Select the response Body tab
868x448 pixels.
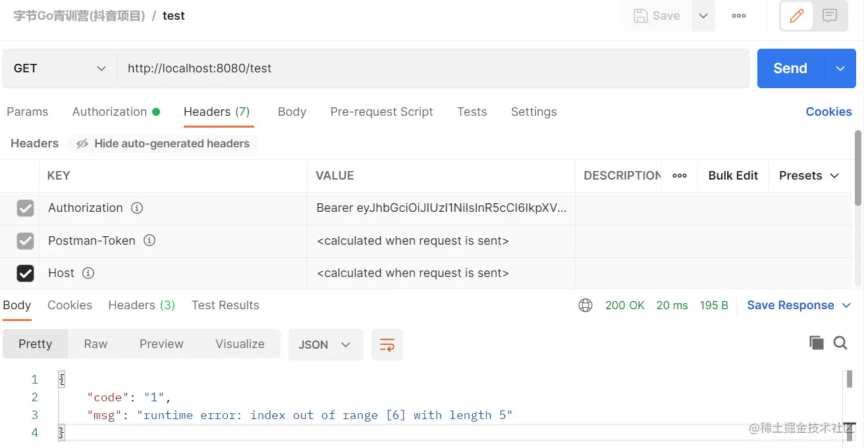pos(16,305)
